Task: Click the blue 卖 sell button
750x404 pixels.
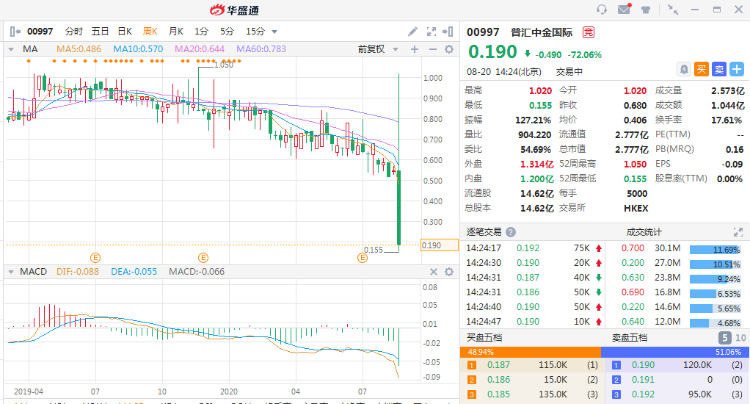Action: tap(719, 70)
